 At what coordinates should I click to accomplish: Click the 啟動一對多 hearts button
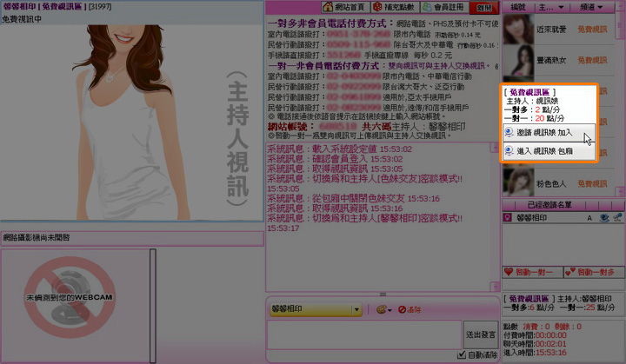[593, 272]
